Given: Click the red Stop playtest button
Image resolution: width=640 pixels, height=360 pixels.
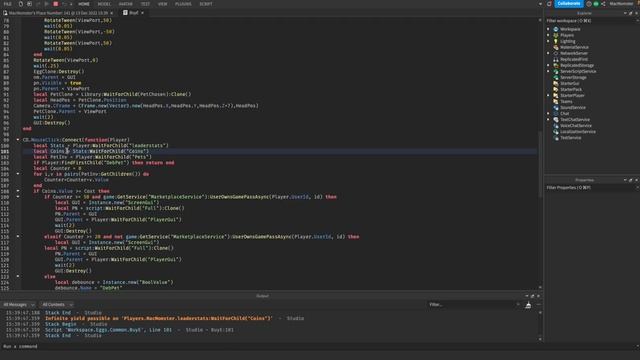Looking at the screenshot, I should [x=56, y=4].
